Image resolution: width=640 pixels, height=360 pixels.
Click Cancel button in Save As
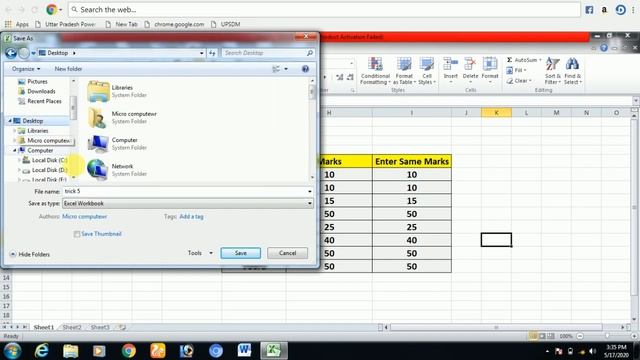(x=287, y=253)
